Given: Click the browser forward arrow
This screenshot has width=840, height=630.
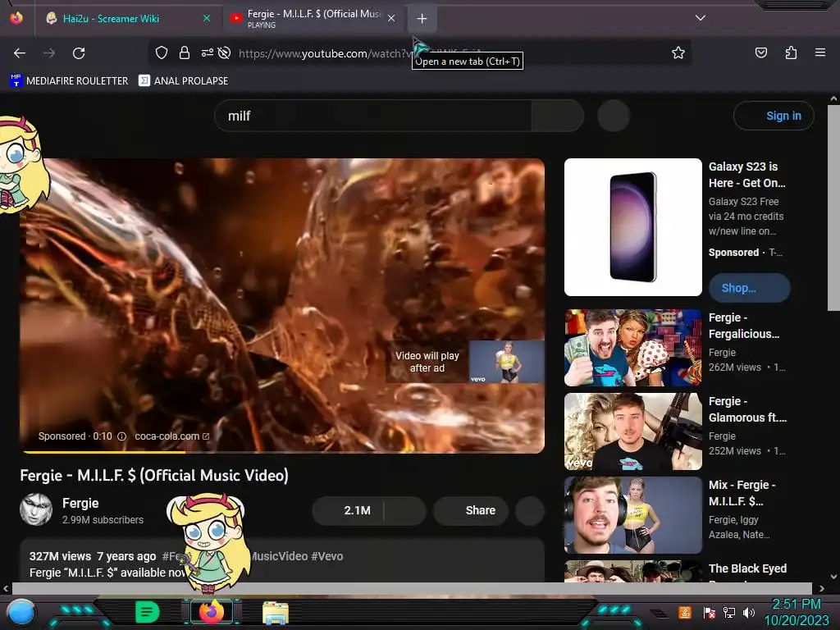Looking at the screenshot, I should 49,53.
